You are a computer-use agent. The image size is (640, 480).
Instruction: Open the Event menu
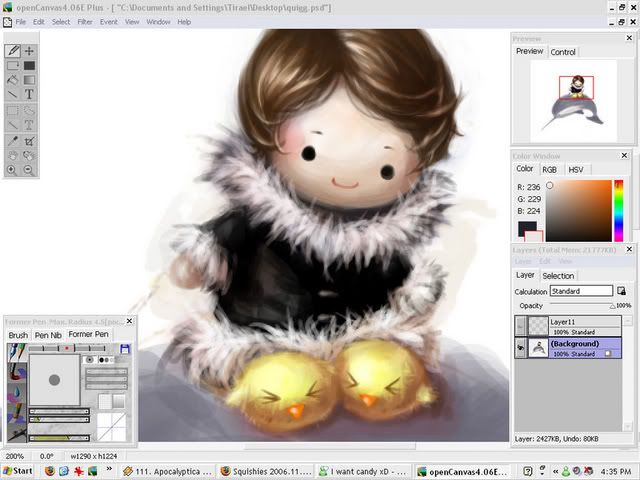(x=109, y=22)
